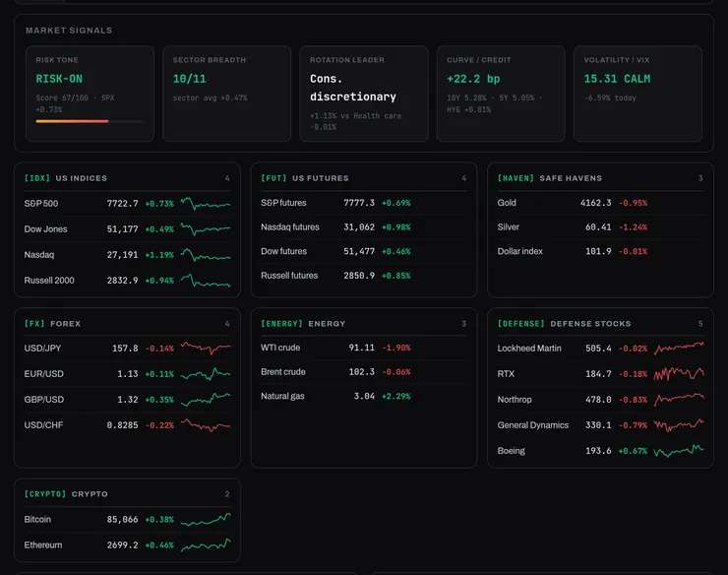This screenshot has height=575, width=728.
Task: Click the Cons. discretionary leader text
Action: (x=353, y=88)
